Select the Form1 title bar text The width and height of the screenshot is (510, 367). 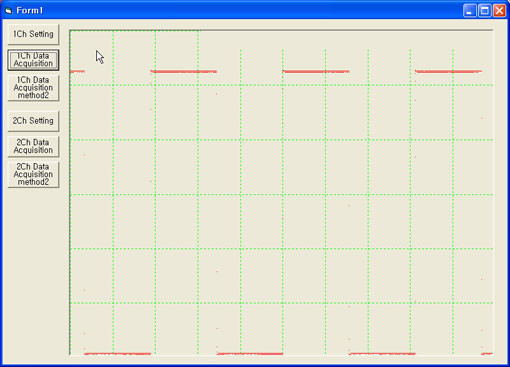tap(30, 11)
